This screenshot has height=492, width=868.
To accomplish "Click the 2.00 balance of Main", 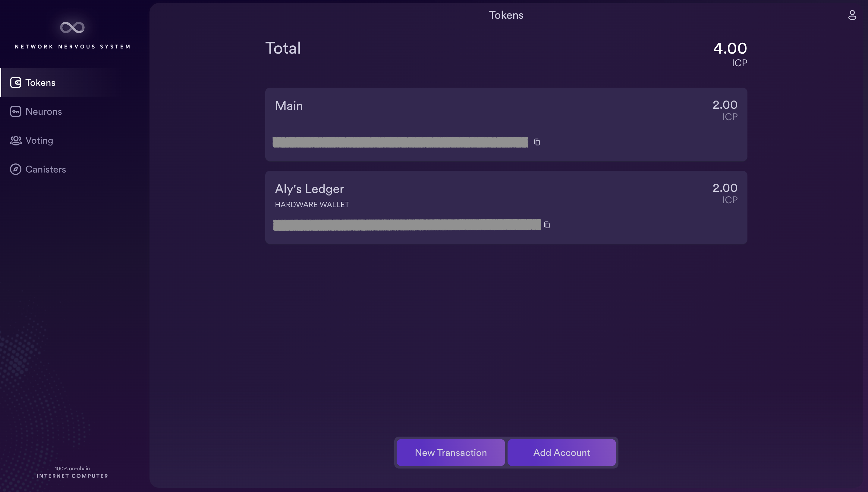I will point(725,105).
